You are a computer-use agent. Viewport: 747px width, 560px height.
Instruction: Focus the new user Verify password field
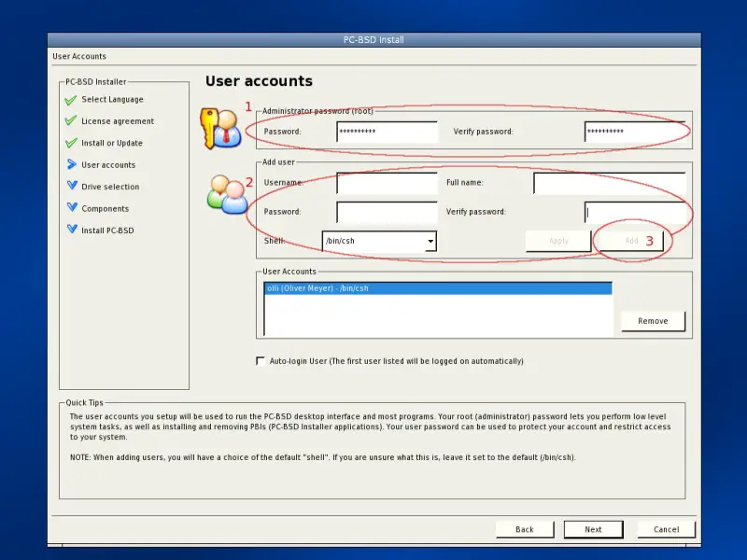pyautogui.click(x=635, y=213)
